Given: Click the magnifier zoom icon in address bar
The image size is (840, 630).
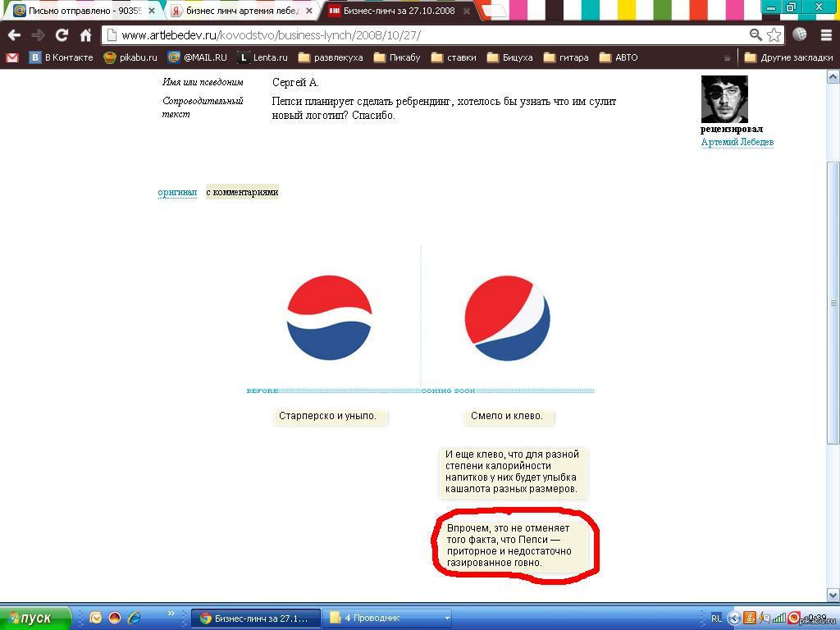Looking at the screenshot, I should [x=756, y=35].
